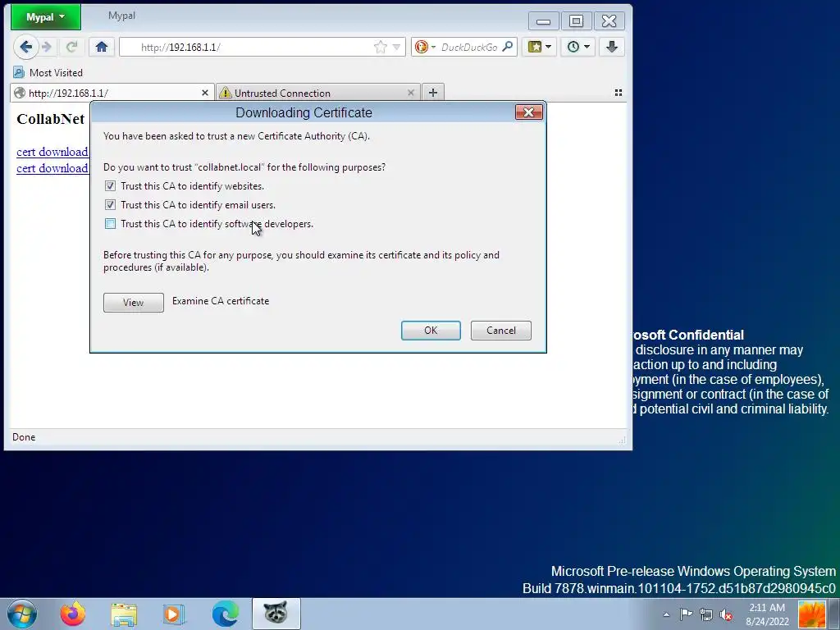The height and width of the screenshot is (630, 840).
Task: Close the http://192.168.1.1/ tab
Action: click(x=204, y=93)
